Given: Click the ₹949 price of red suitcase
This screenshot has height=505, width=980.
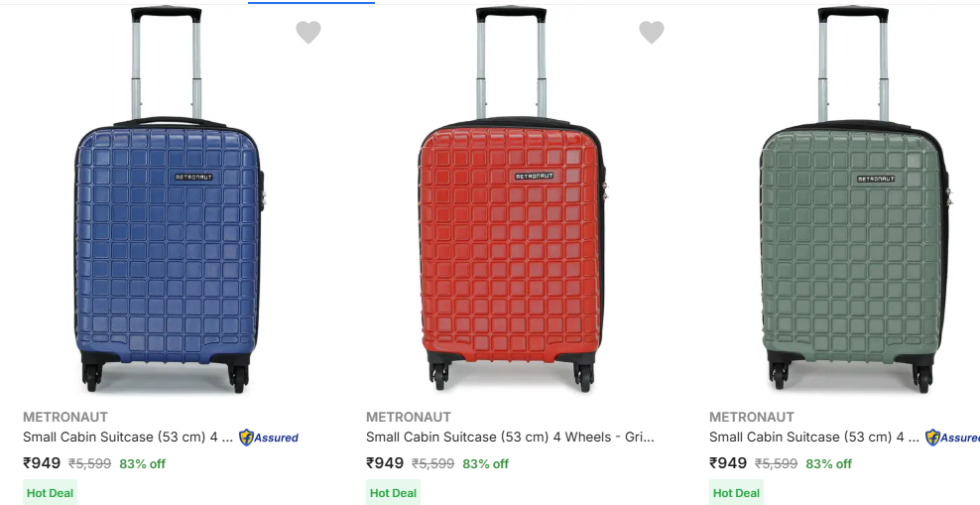Looking at the screenshot, I should [x=385, y=463].
